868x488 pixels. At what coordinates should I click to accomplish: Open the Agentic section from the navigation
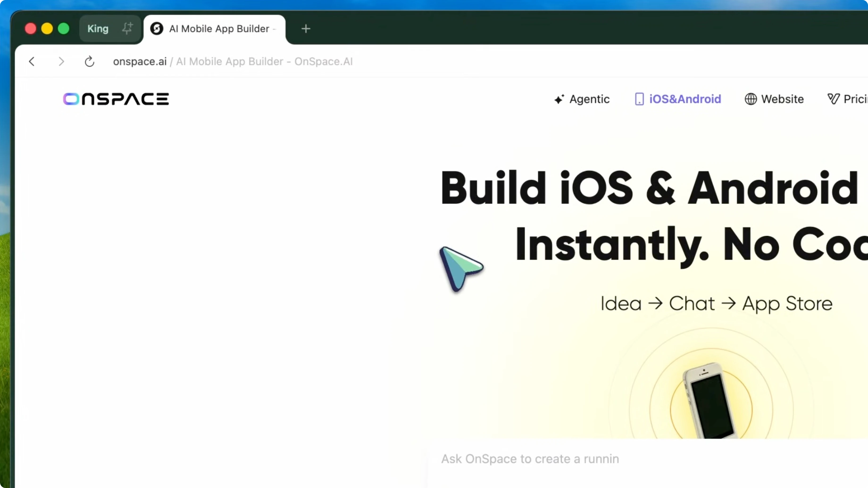(x=589, y=99)
